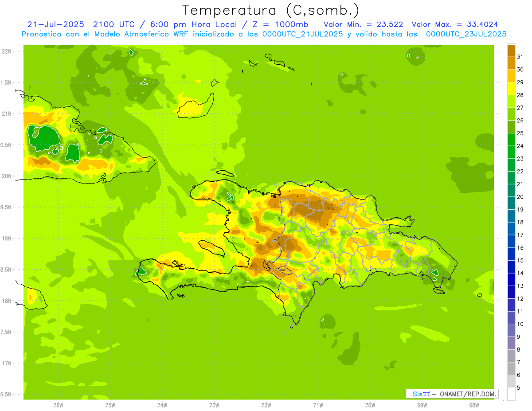The image size is (532, 411).
Task: Select the '21-Jul-2025' date text
Action: [56, 24]
